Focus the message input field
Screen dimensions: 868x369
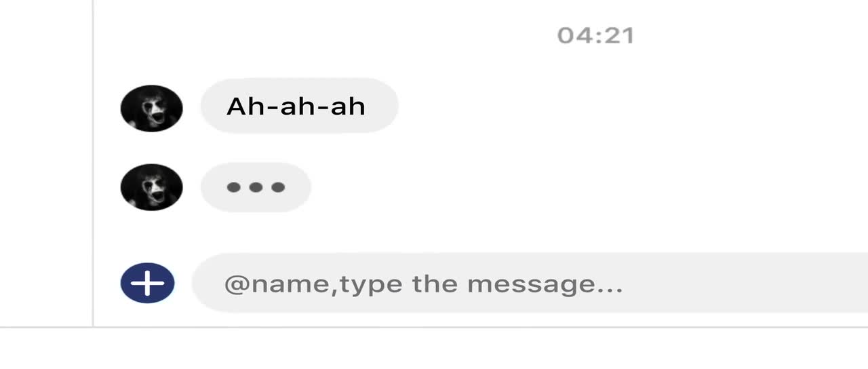click(x=530, y=283)
